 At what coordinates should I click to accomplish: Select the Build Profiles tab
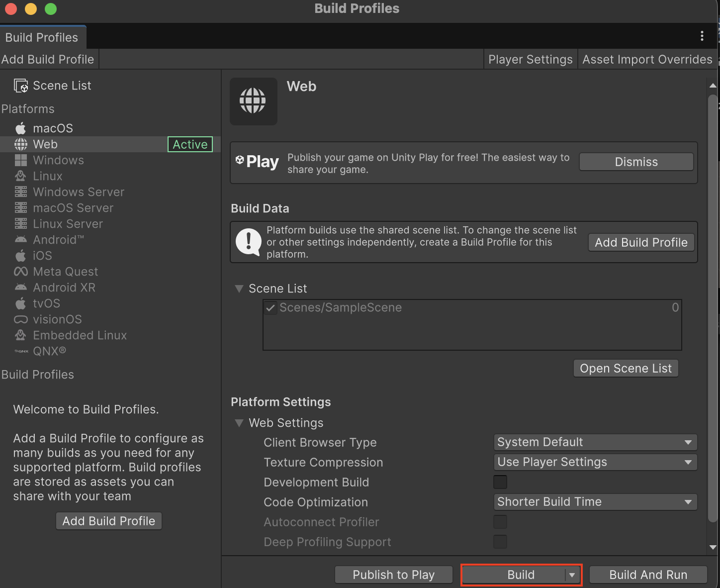pos(42,37)
